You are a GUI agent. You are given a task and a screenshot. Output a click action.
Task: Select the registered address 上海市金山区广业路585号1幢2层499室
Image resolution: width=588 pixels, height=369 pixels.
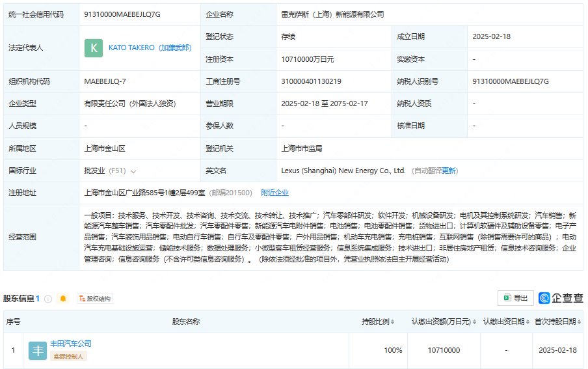tap(144, 193)
